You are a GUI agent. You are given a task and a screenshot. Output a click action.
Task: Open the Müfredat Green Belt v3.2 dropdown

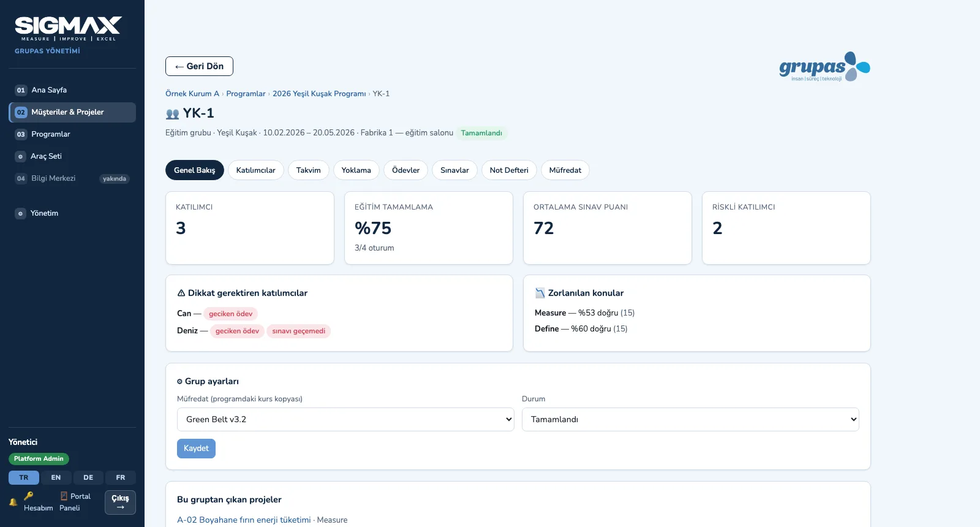345,419
